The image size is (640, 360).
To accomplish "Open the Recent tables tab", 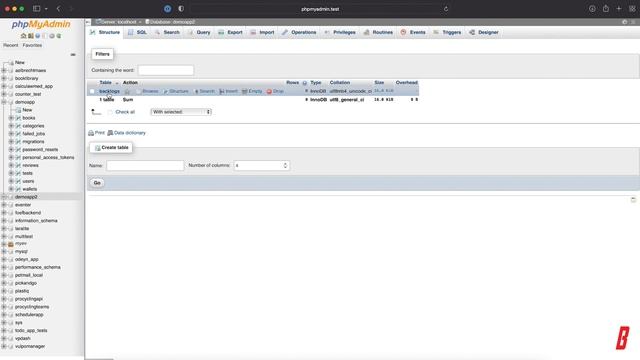I will click(11, 45).
